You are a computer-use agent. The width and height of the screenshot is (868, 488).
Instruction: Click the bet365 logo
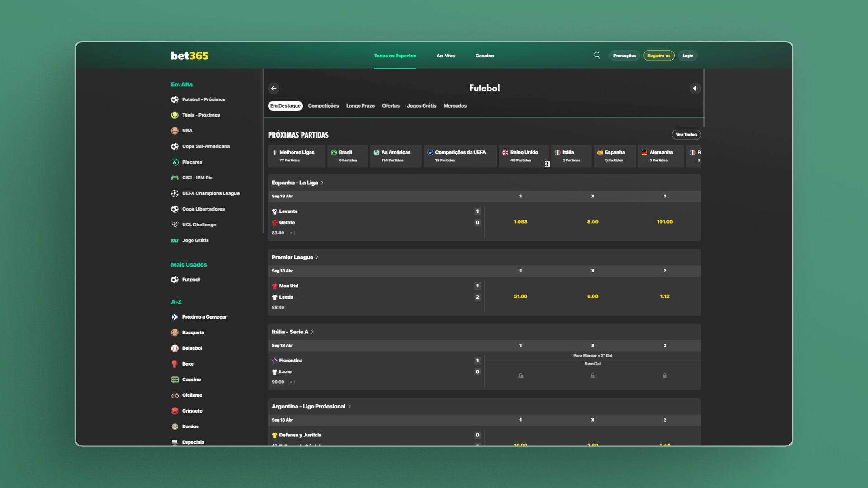(x=189, y=56)
